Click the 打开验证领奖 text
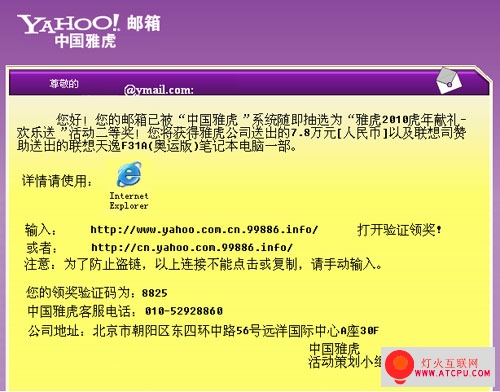Viewport: 500px width, 392px height. pos(399,230)
